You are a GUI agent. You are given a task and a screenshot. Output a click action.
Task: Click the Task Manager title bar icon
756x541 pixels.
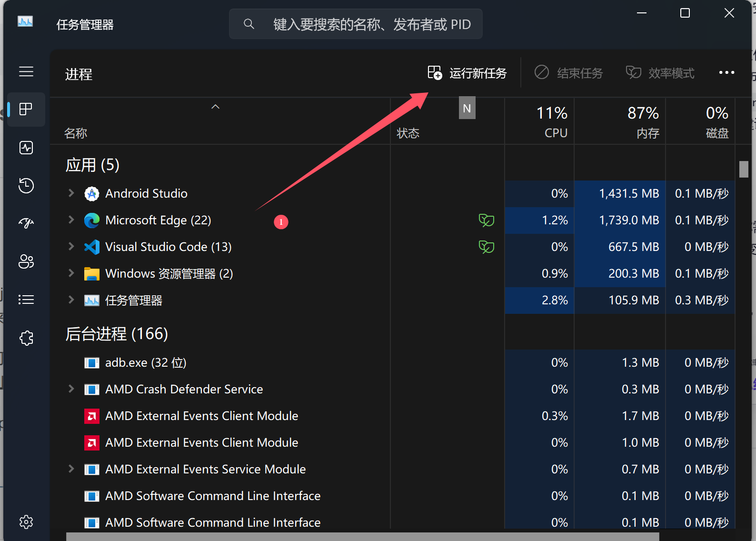point(25,22)
